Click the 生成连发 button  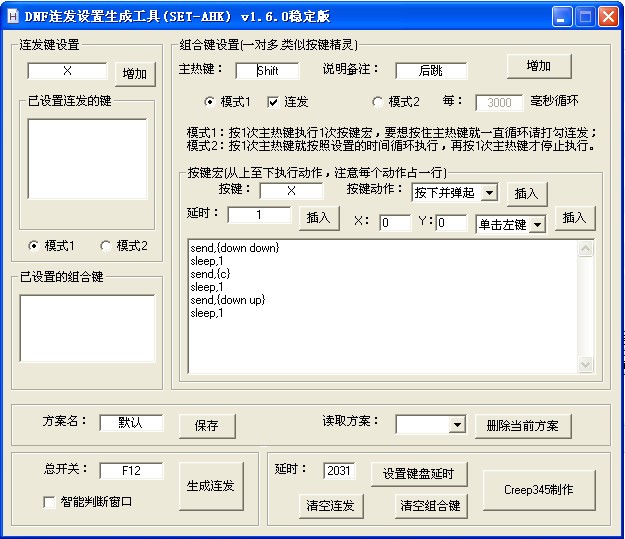pyautogui.click(x=211, y=486)
